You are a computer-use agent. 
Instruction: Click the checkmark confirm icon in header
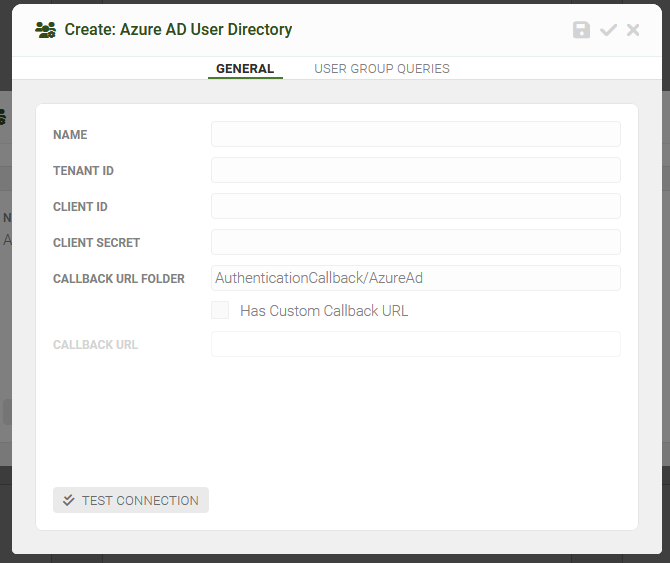[608, 30]
